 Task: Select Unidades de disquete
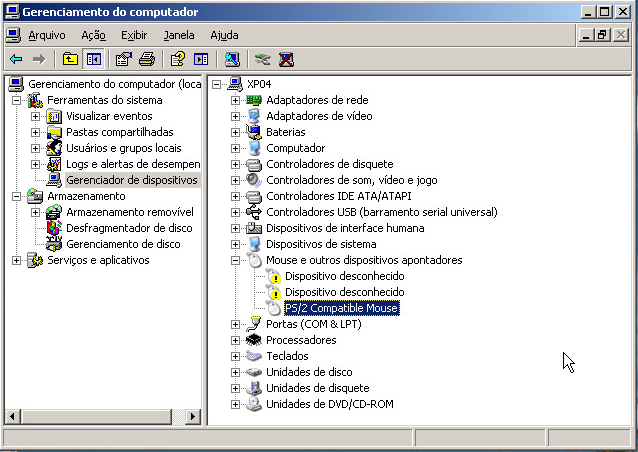[317, 388]
